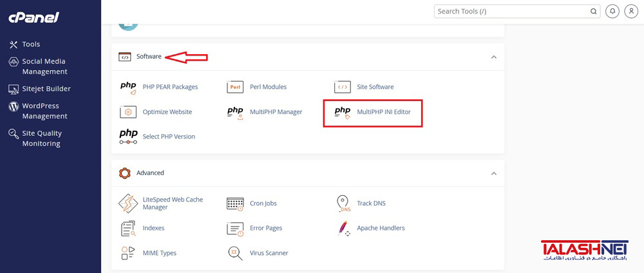Open the user account icon

(x=631, y=12)
